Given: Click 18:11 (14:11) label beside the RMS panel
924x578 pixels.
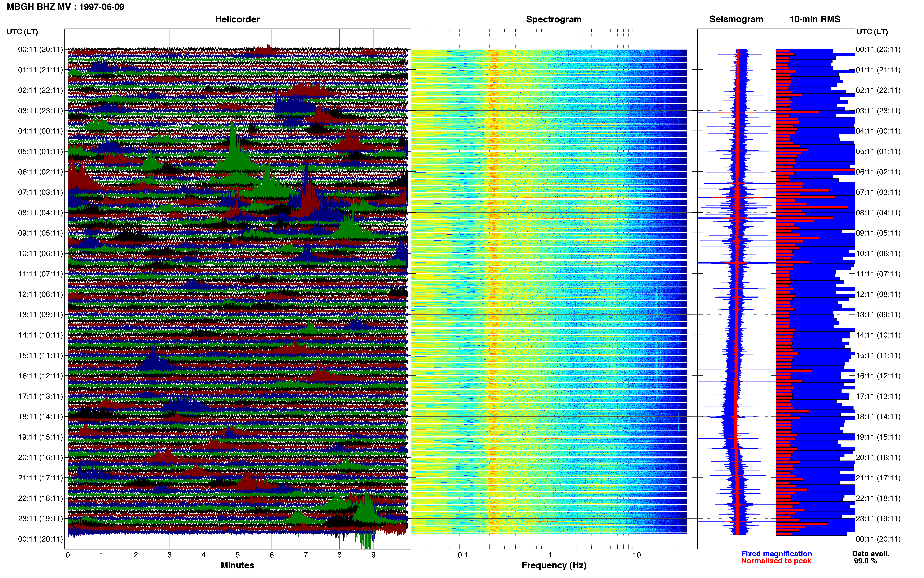Looking at the screenshot, I should [878, 417].
